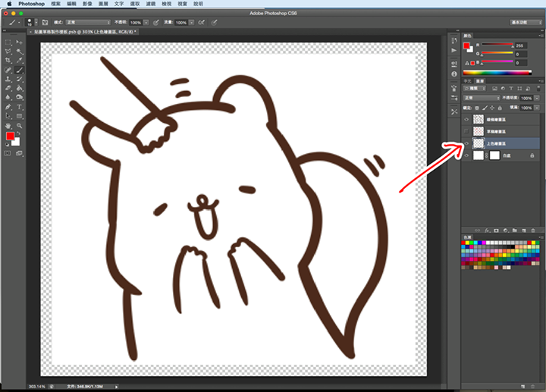546x392 pixels.
Task: Select the 線稿繪畫區 layer thumbnail
Action: [x=479, y=119]
